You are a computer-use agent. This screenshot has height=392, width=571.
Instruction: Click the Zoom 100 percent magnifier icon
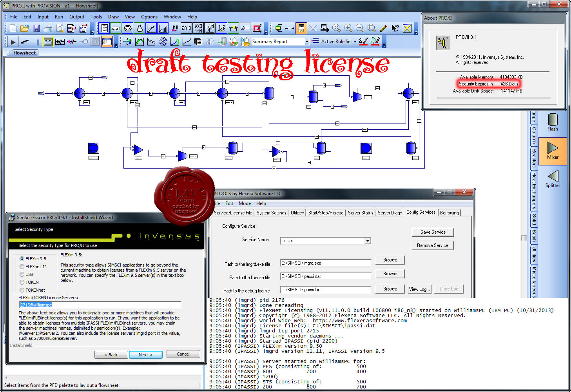click(x=336, y=28)
